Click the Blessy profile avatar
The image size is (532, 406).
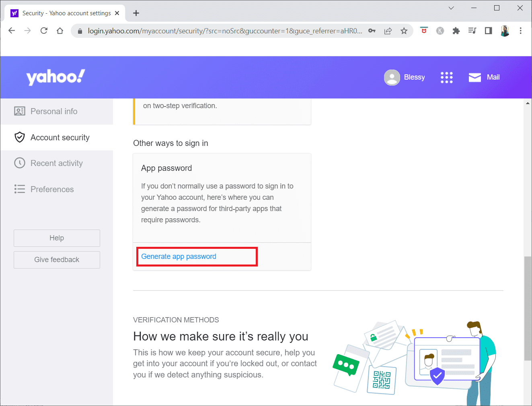pyautogui.click(x=392, y=78)
